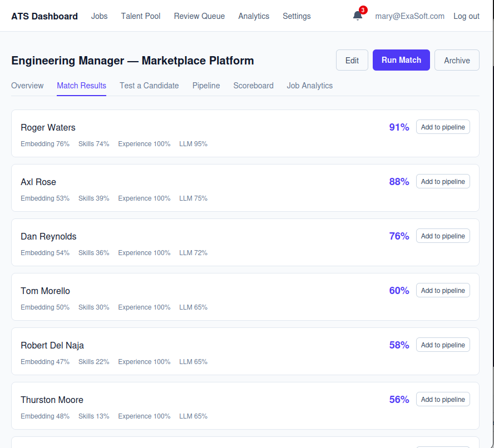Viewport: 494px width, 448px height.
Task: Click Tom Morello's Embedding 50% value
Action: pos(45,307)
